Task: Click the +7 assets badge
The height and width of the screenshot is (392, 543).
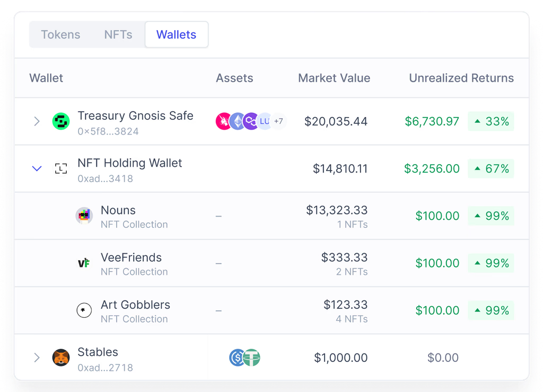Action: coord(279,121)
